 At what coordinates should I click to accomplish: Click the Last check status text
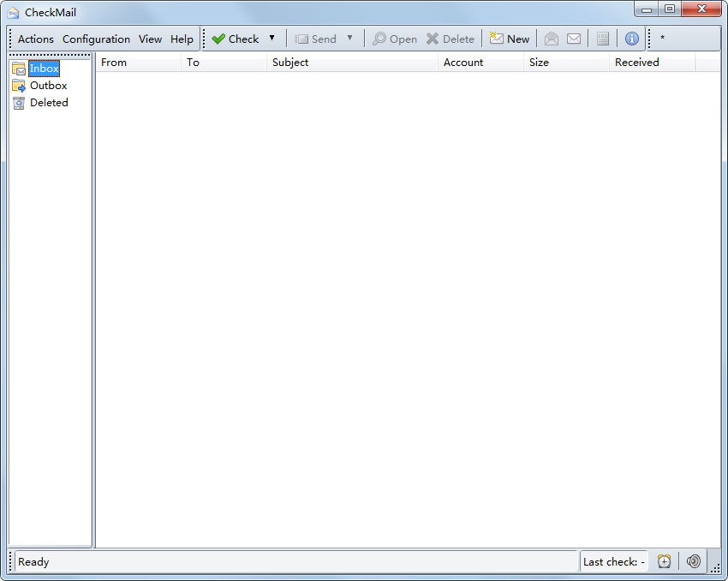click(x=614, y=562)
